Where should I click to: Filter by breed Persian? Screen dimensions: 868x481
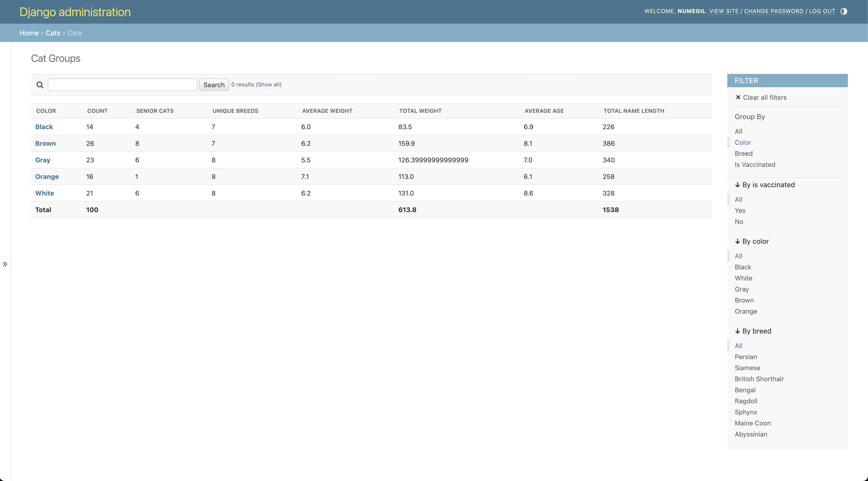click(x=746, y=357)
